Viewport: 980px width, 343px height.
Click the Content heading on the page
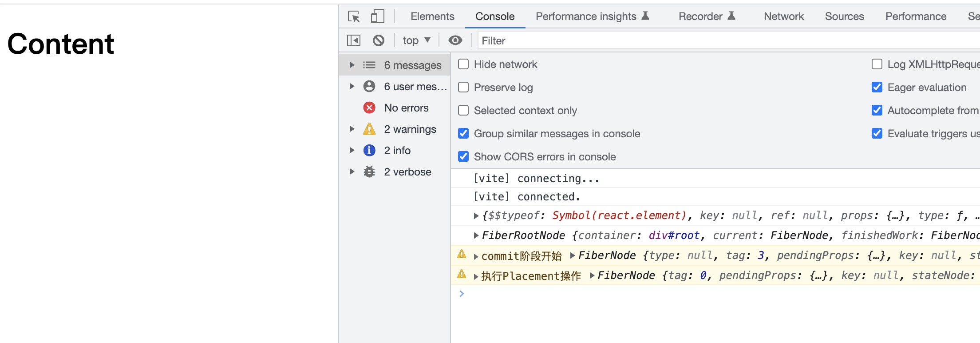[61, 44]
